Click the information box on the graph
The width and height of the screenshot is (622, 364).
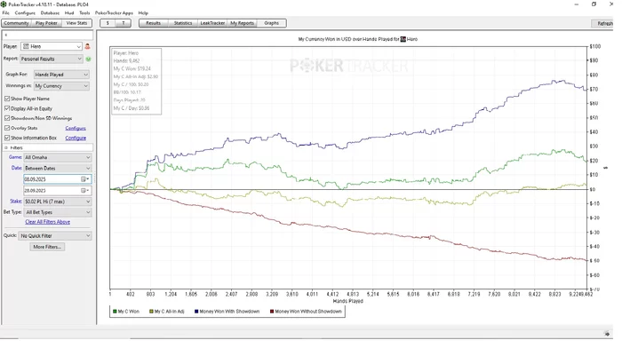[137, 82]
